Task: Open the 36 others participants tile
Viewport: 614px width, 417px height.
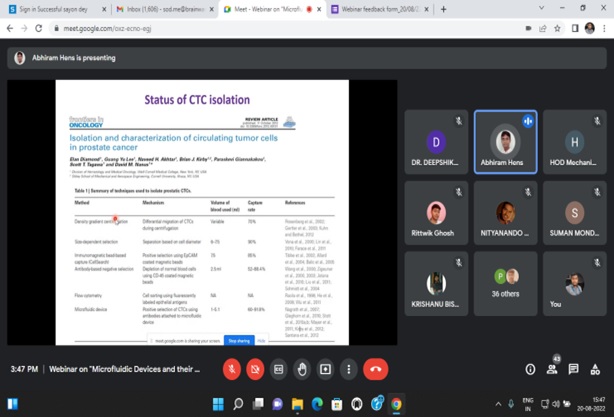Action: [x=505, y=283]
